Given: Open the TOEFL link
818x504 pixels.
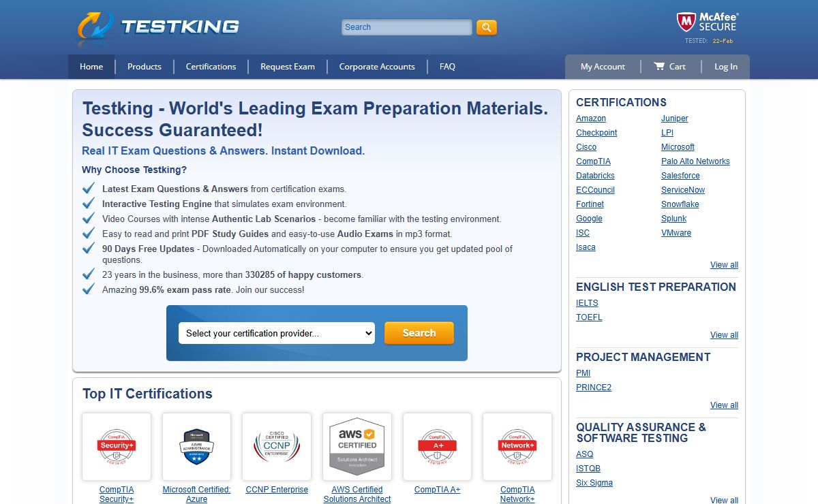Looking at the screenshot, I should tap(589, 317).
